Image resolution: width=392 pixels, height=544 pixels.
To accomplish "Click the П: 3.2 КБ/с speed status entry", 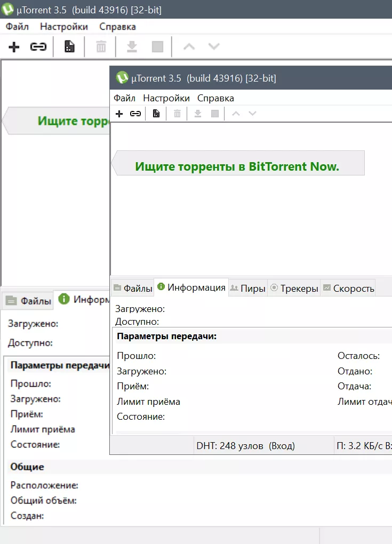I will (364, 445).
